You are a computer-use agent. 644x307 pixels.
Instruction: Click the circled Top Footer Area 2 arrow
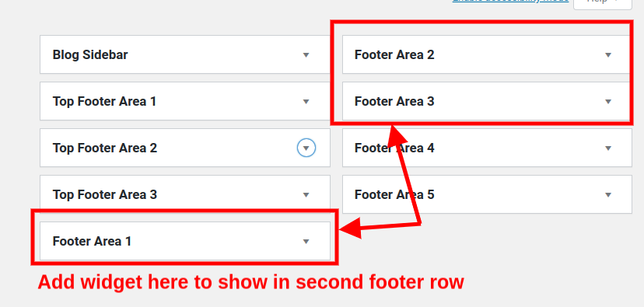click(x=306, y=148)
